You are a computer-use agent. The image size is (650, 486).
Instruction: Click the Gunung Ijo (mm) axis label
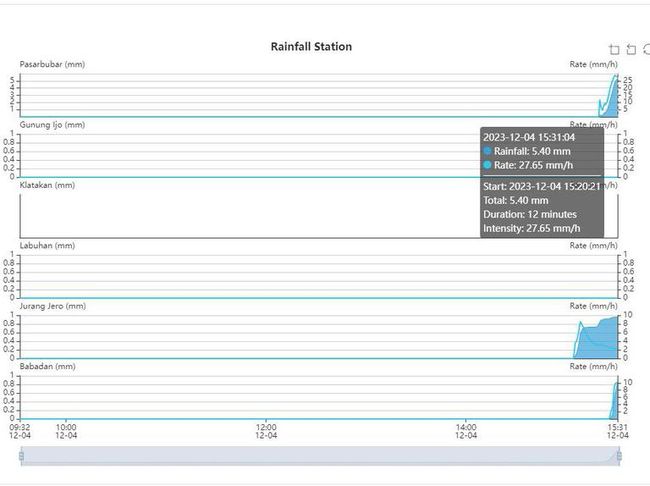point(52,125)
